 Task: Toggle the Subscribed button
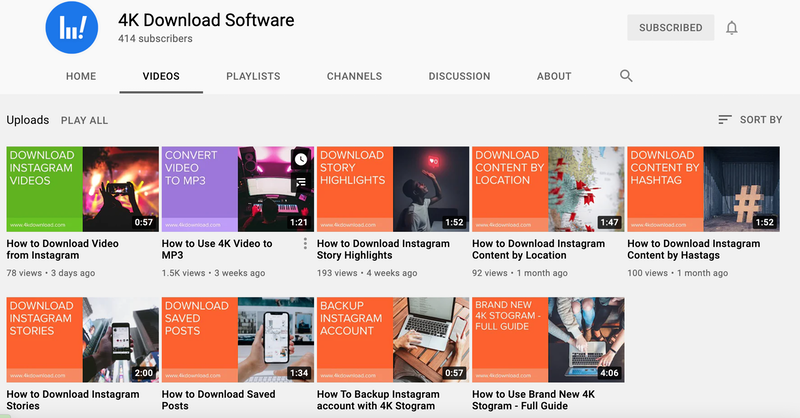click(x=670, y=28)
